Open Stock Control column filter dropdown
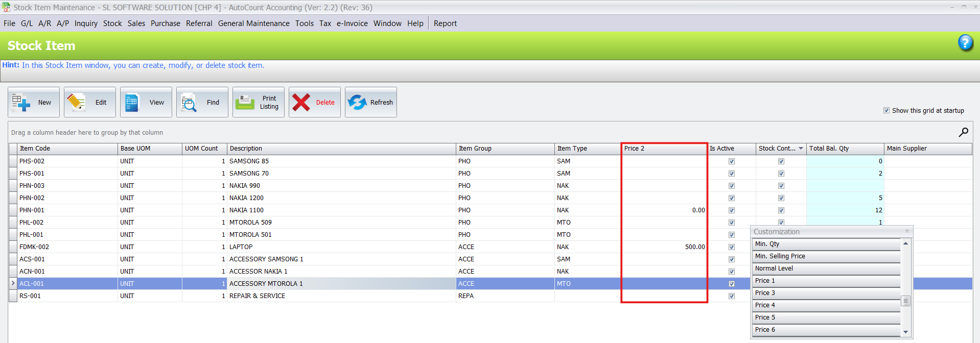The image size is (980, 343). coord(801,149)
